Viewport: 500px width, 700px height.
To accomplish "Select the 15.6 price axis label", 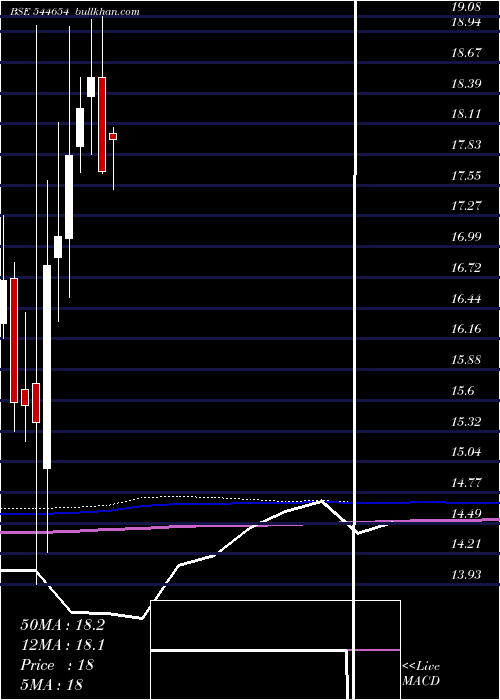I will click(x=462, y=391).
